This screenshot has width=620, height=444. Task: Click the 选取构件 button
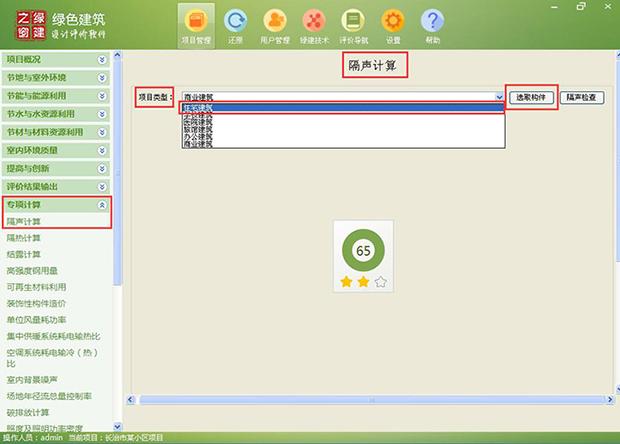[531, 97]
